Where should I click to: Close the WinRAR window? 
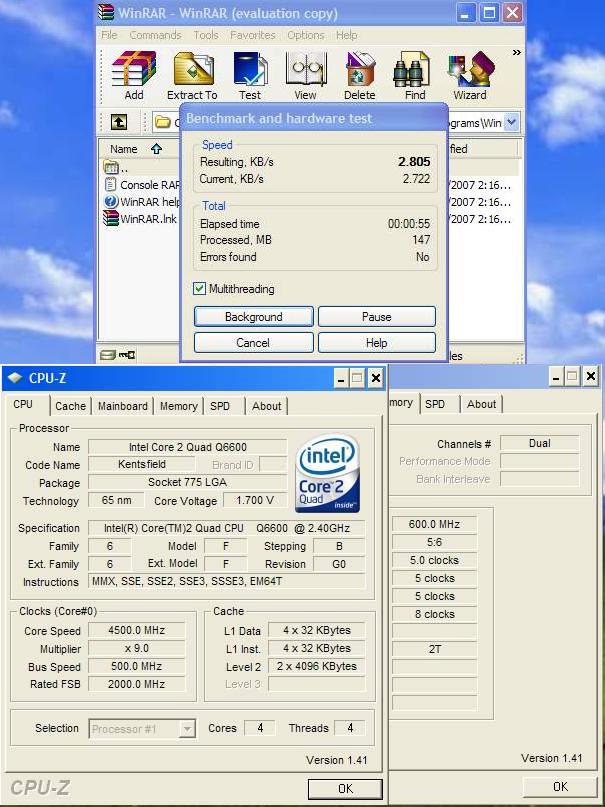point(511,13)
